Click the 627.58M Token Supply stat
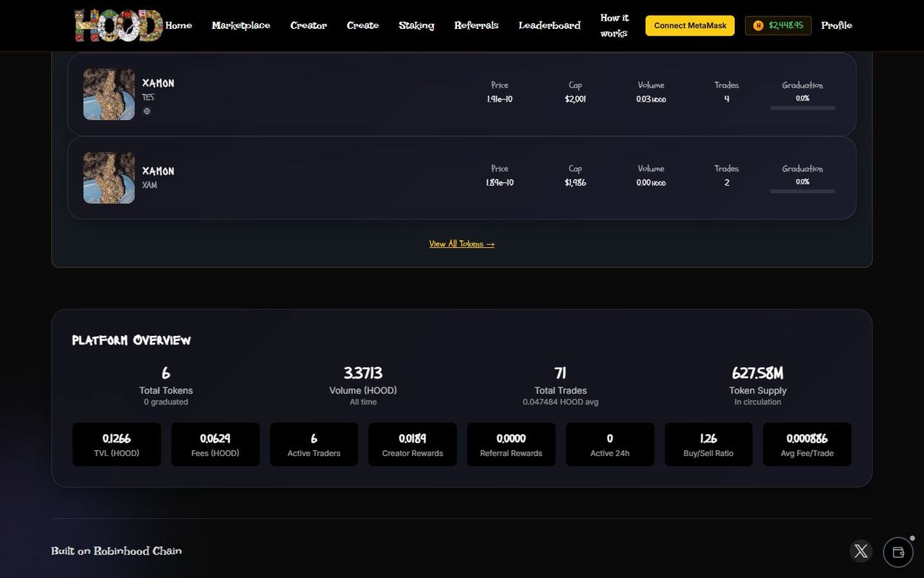This screenshot has width=924, height=578. (x=758, y=386)
